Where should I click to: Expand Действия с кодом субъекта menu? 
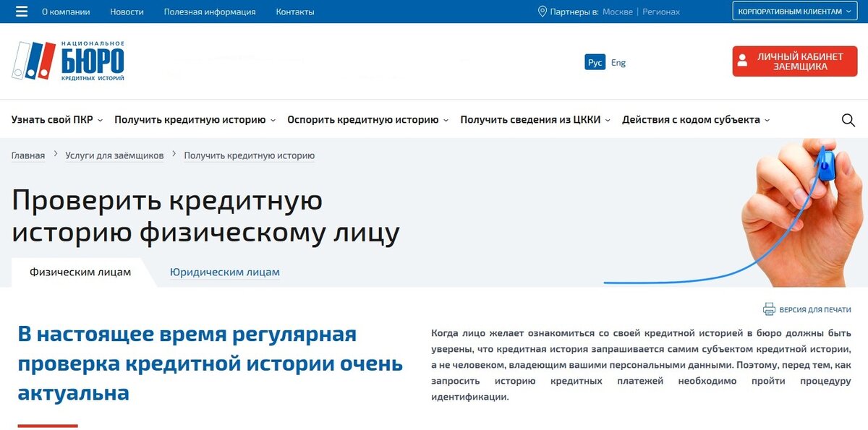(696, 120)
